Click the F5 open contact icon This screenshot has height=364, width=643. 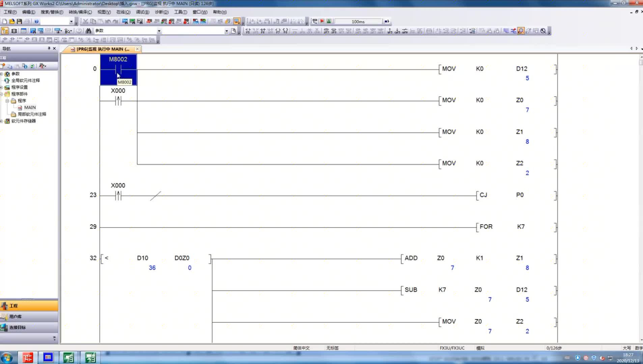pos(248,31)
